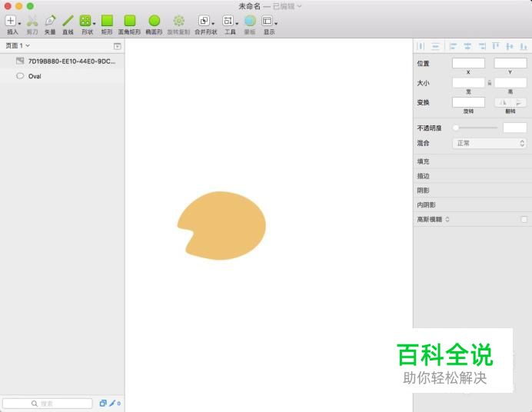Screen dimensions: 532x412
Task: Expand the 页面 1 page selector
Action: point(18,46)
